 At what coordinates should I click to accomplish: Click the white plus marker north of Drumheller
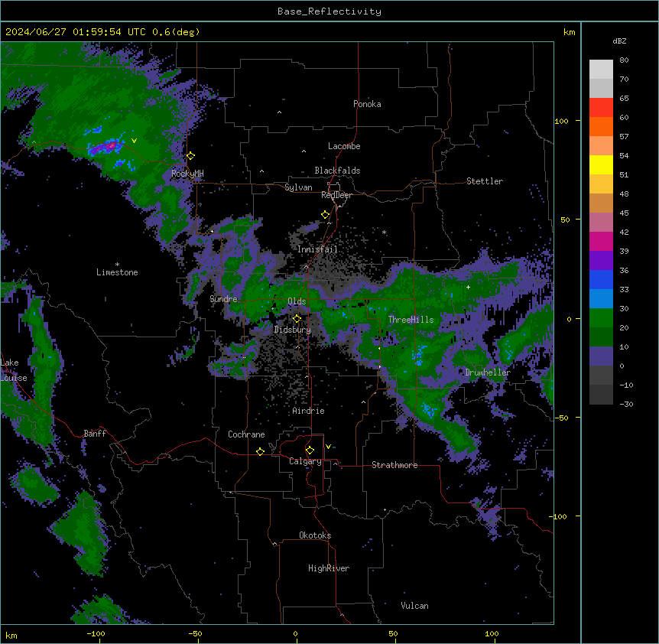click(468, 287)
